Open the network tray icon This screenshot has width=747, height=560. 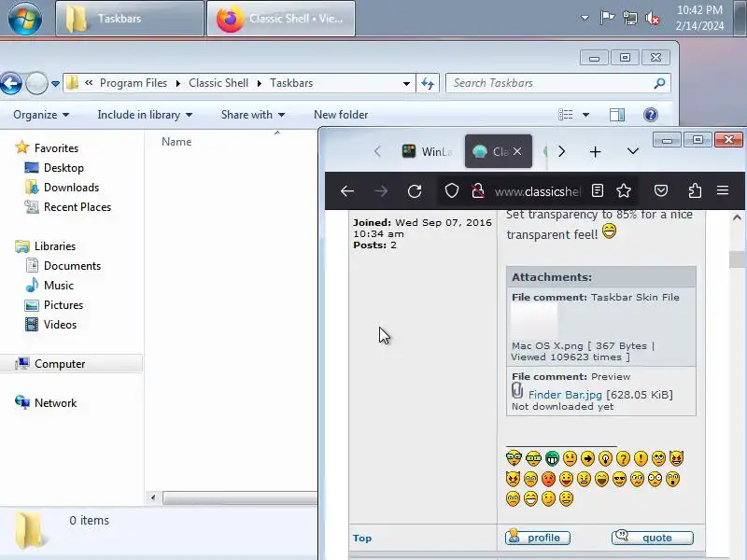tap(629, 18)
